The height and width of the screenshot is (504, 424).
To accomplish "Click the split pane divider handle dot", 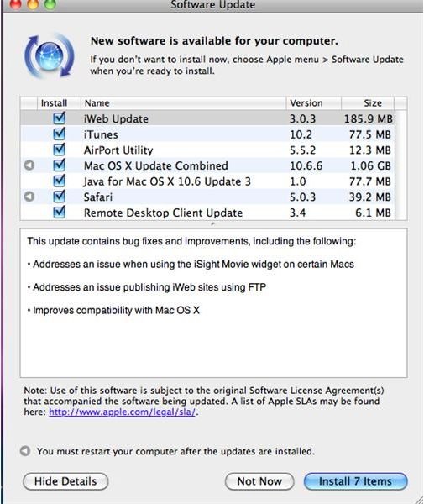I will pyautogui.click(x=213, y=224).
